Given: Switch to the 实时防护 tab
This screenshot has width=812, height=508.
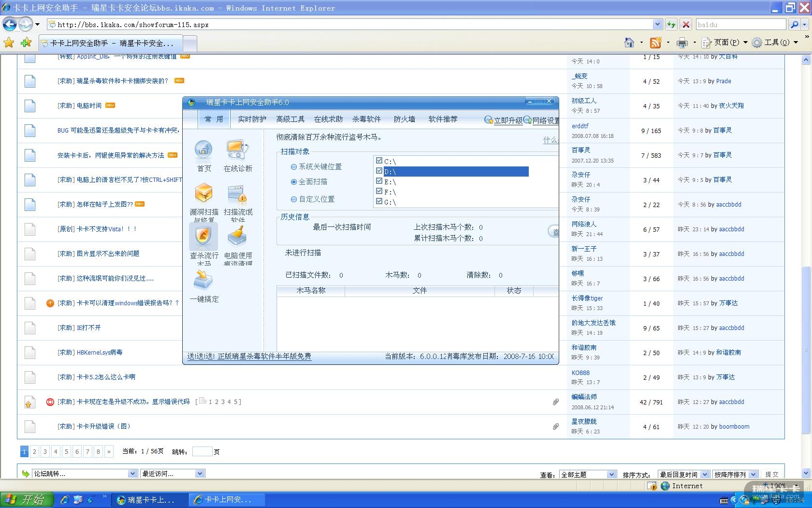Looking at the screenshot, I should tap(252, 119).
